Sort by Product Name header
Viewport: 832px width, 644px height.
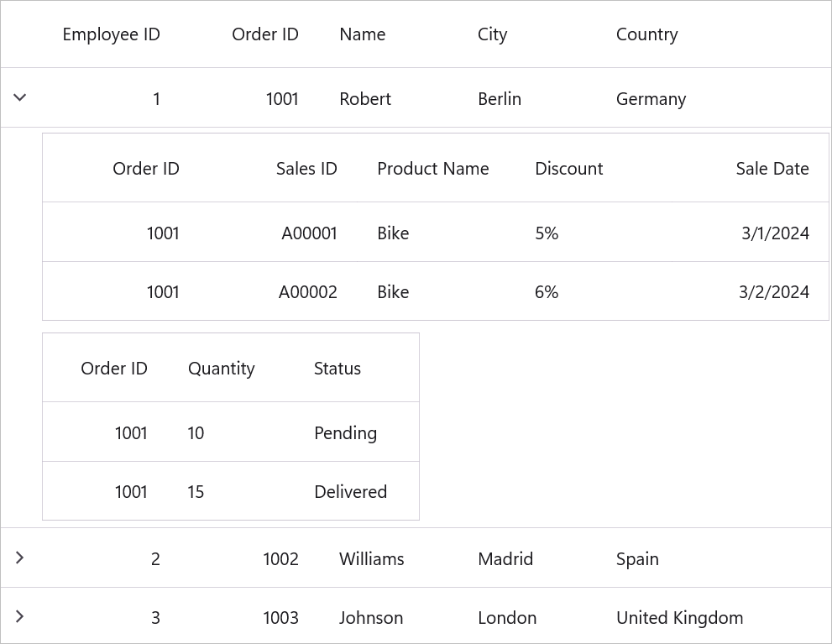[x=432, y=169]
